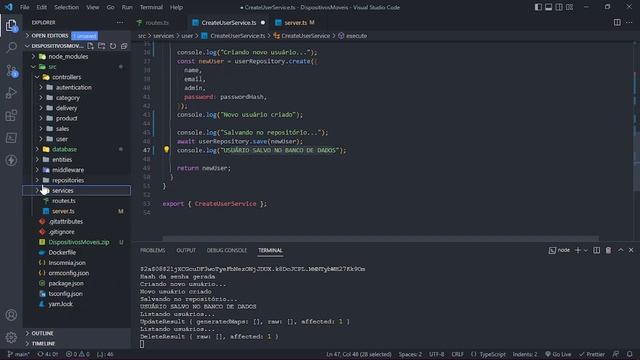Open the Run and Debug view
The width and height of the screenshot is (640, 360).
(11, 93)
